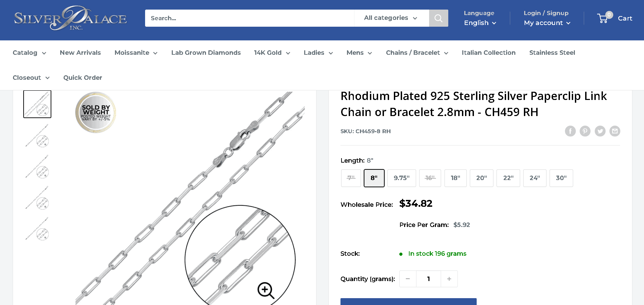Pin the chain to Pinterest
This screenshot has height=305, width=644.
click(585, 131)
